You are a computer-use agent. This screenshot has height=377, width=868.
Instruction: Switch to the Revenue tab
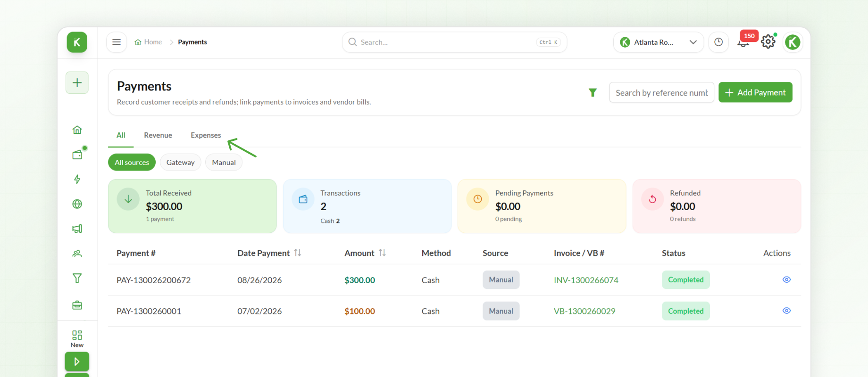coord(158,135)
